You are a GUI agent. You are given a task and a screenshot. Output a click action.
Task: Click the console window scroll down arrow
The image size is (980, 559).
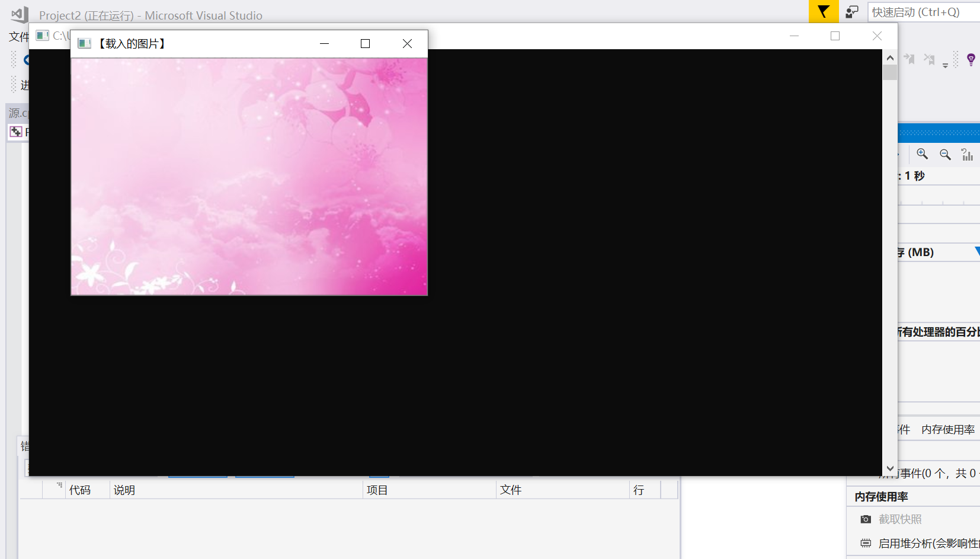[890, 468]
